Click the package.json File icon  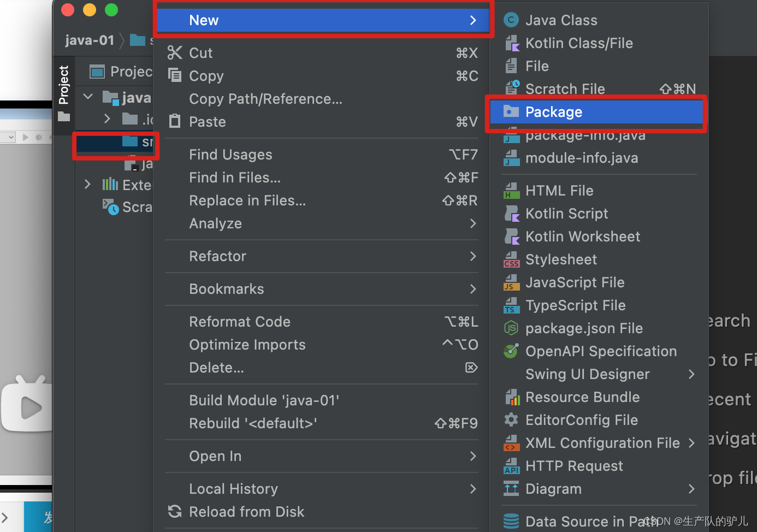511,328
